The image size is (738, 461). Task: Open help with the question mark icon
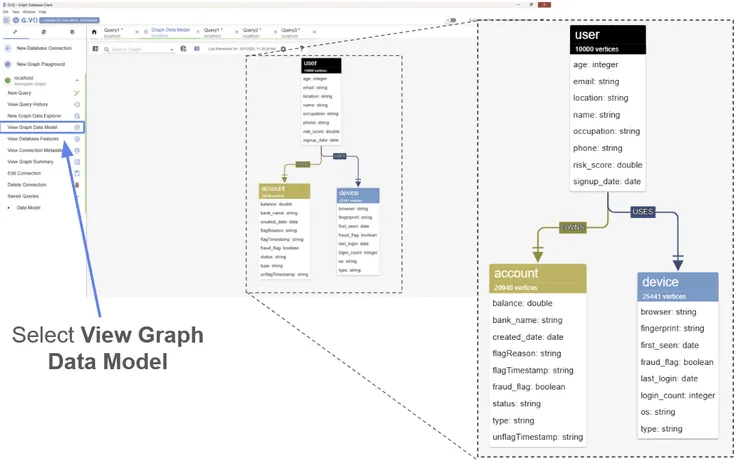click(302, 49)
